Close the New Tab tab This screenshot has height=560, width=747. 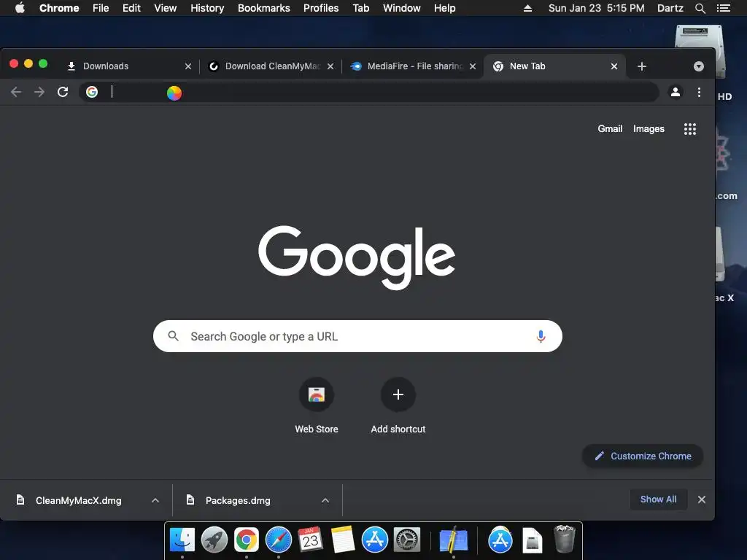(x=614, y=66)
